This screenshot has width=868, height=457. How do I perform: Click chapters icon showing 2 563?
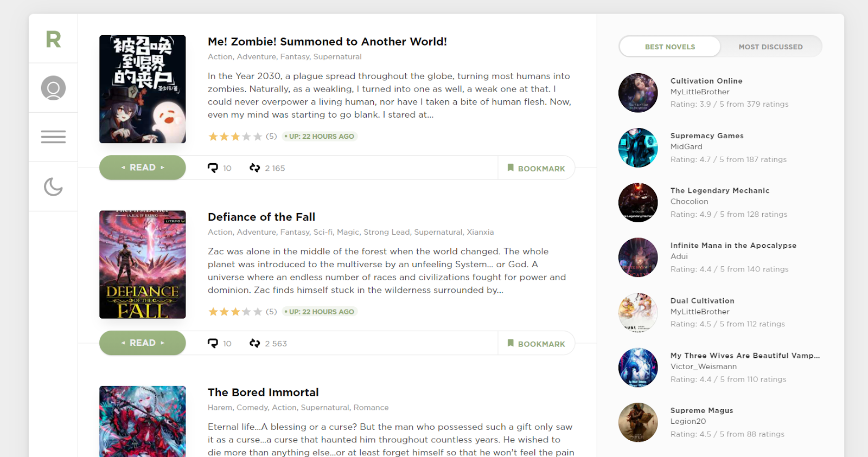254,343
